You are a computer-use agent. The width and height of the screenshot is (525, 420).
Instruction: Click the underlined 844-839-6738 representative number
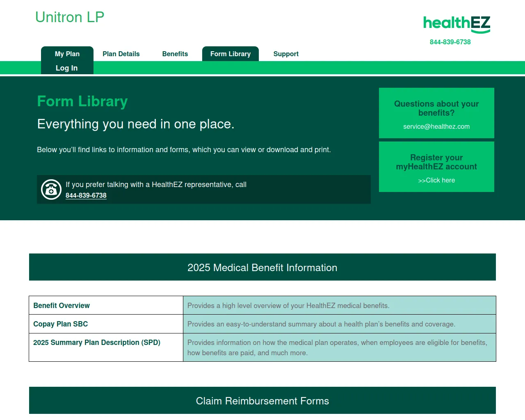pos(86,196)
